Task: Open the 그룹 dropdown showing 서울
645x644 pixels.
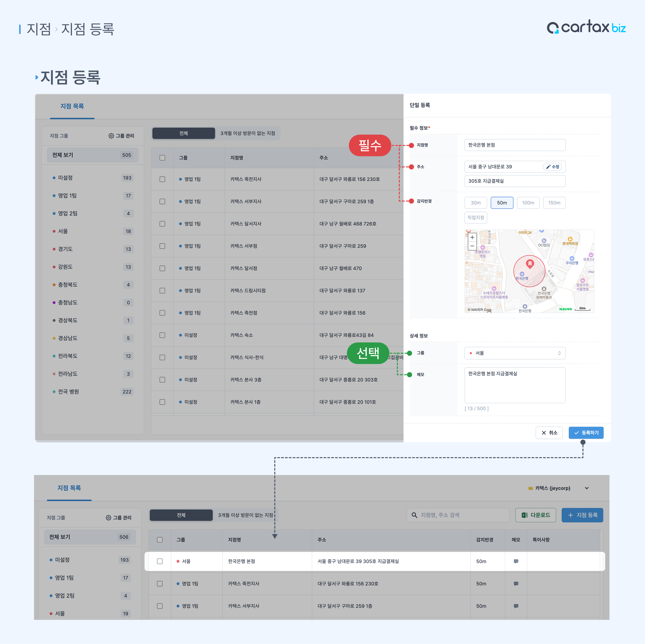Action: [x=515, y=353]
